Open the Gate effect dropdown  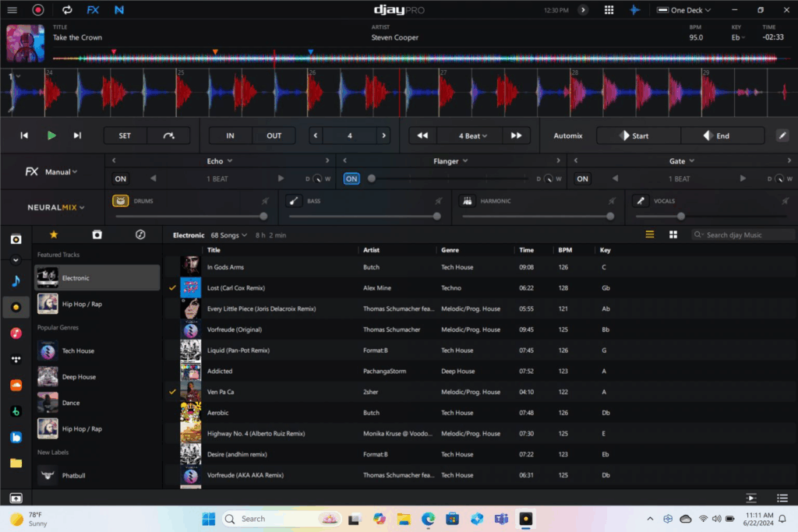point(681,160)
